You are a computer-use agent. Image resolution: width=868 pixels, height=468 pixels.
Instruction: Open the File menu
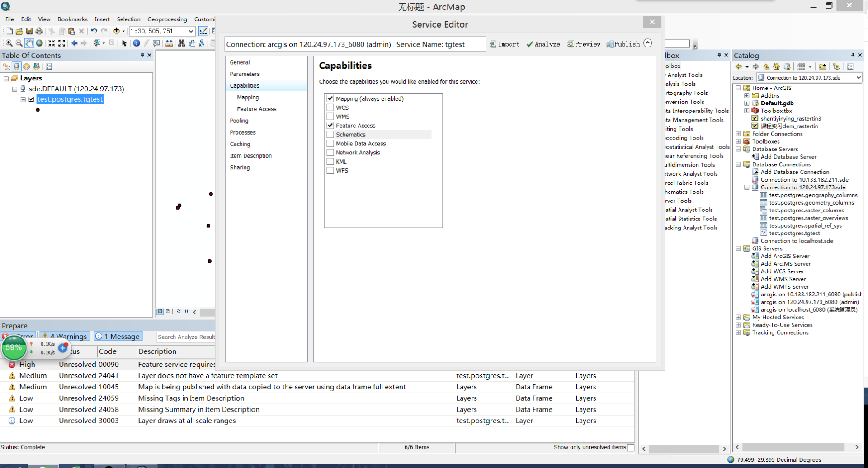coord(9,19)
